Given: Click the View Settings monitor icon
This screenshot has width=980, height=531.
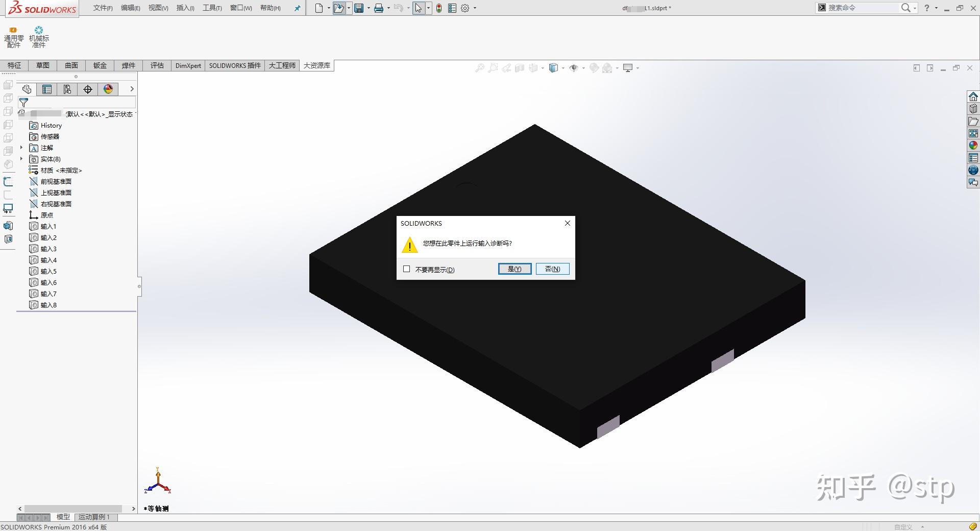Looking at the screenshot, I should click(x=629, y=67).
